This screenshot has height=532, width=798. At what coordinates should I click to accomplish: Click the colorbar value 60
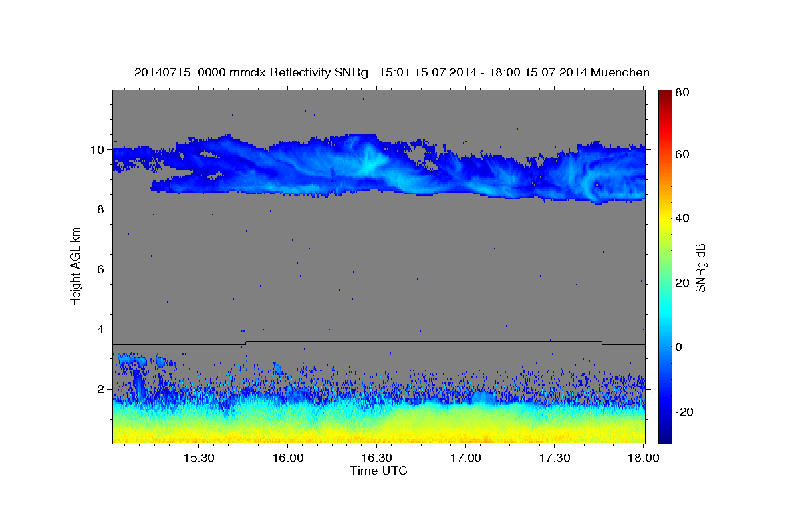[x=682, y=154]
